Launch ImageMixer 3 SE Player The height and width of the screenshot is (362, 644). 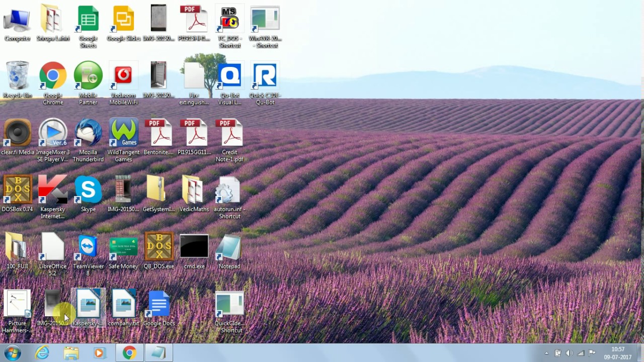tap(53, 140)
